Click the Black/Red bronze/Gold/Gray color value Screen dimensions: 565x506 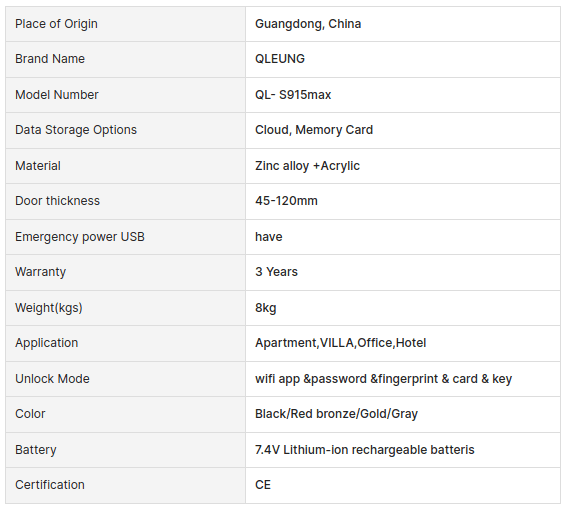click(336, 414)
